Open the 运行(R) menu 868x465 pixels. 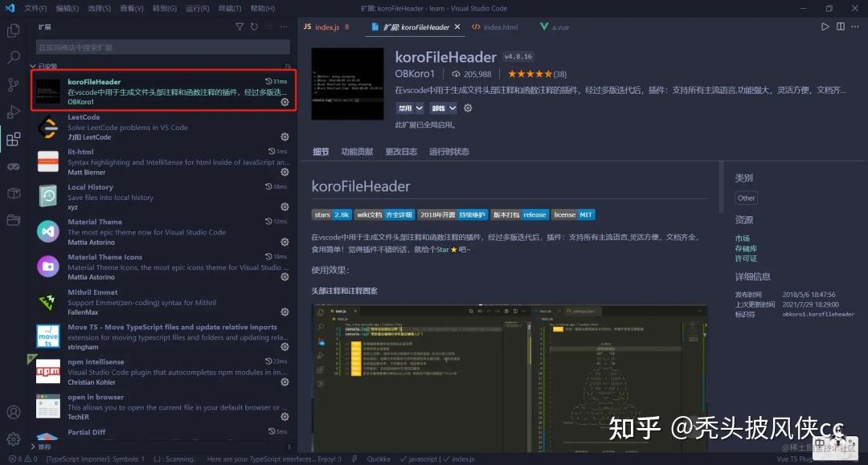pos(197,8)
